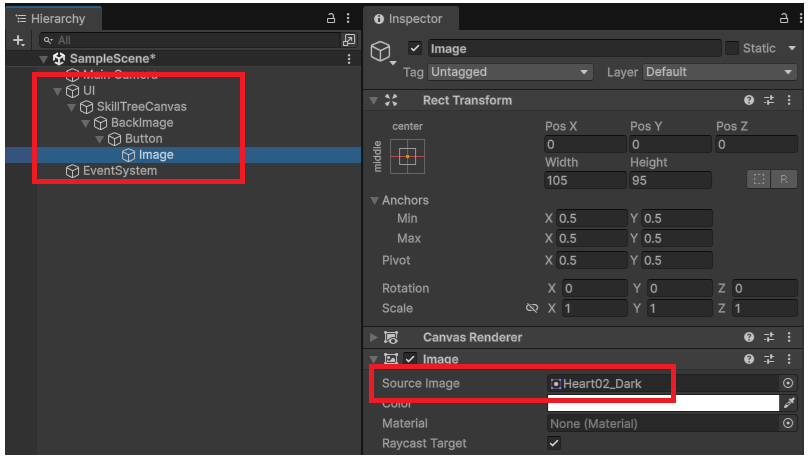This screenshot has width=810, height=461.
Task: Open the anchor presets box
Action: tap(408, 156)
